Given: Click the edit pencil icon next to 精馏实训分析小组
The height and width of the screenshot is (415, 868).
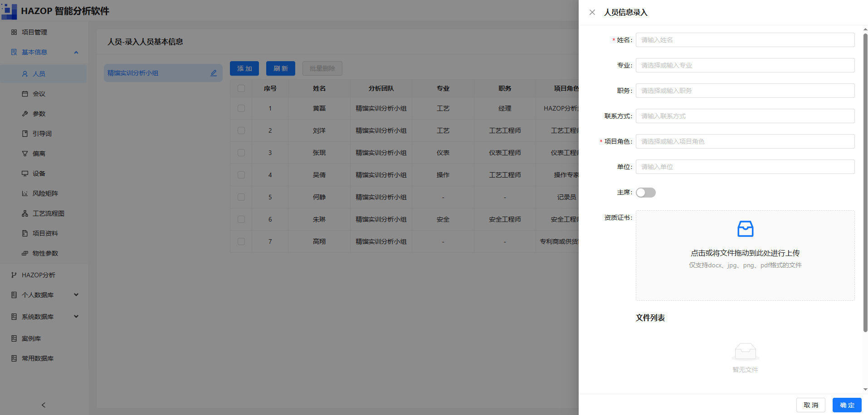Looking at the screenshot, I should pos(214,73).
